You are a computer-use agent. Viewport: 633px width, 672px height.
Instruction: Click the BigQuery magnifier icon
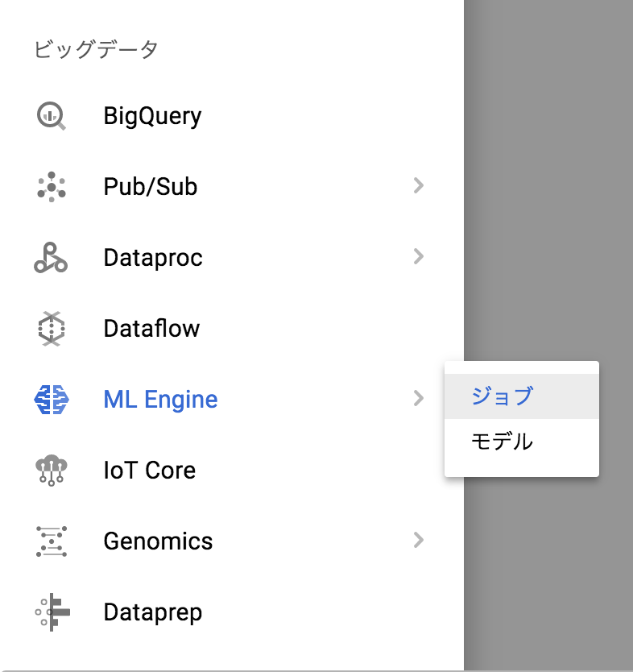point(52,116)
